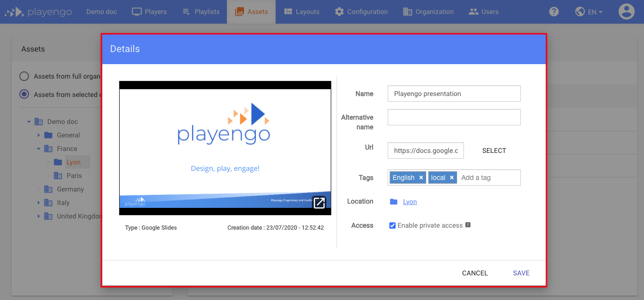Toggle Enable private access checkbox
Image resolution: width=644 pixels, height=300 pixels.
pyautogui.click(x=392, y=225)
